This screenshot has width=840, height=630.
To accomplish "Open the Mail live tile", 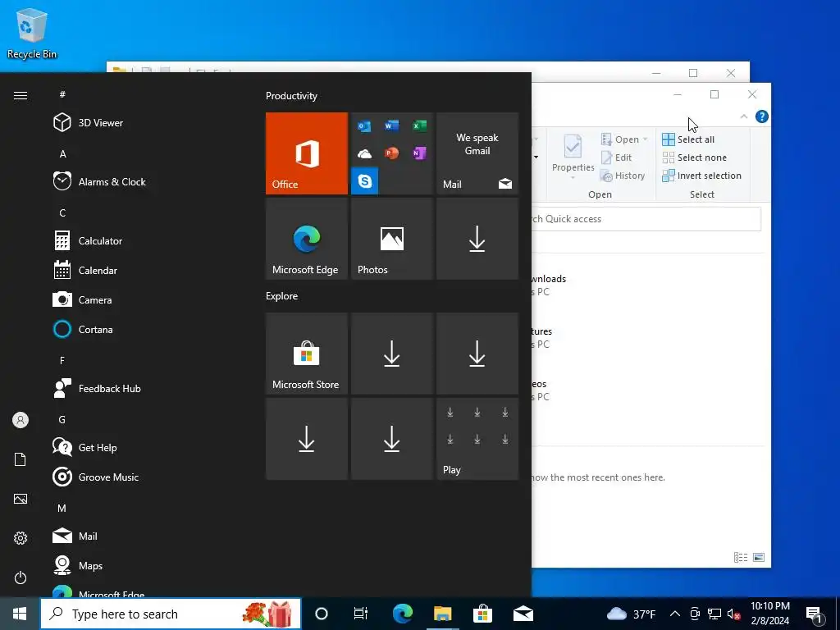I will 477,153.
